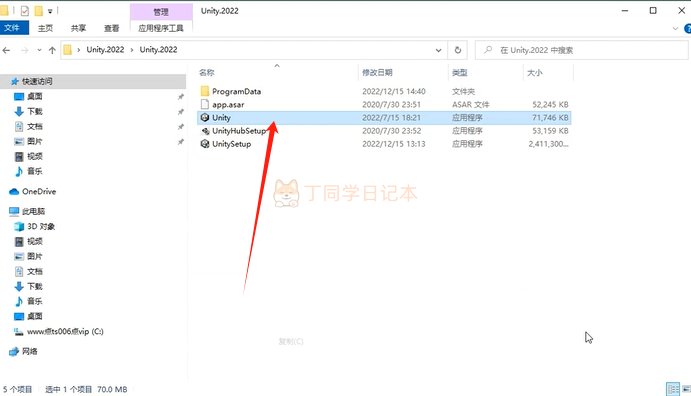Open 图片 under 此电脑

pos(35,256)
